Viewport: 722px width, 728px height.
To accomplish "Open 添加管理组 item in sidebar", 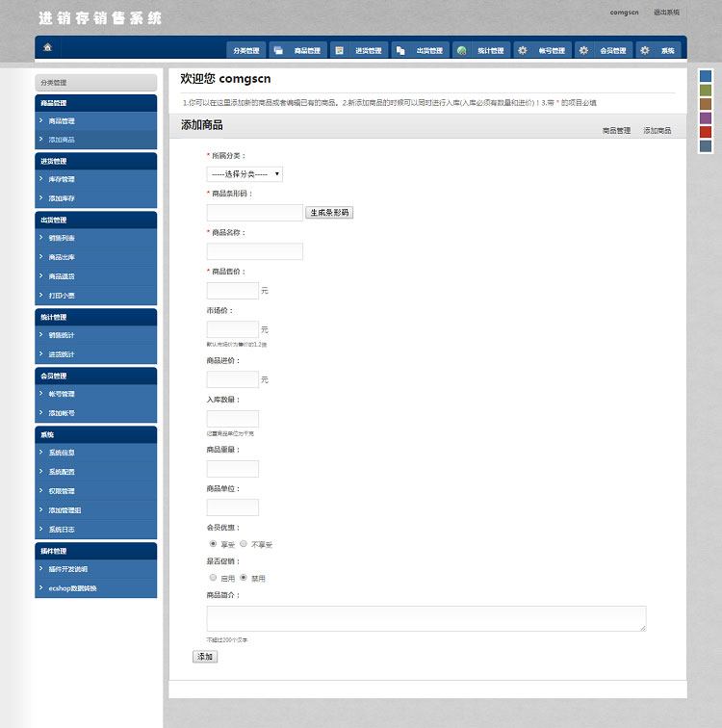I will (x=96, y=510).
